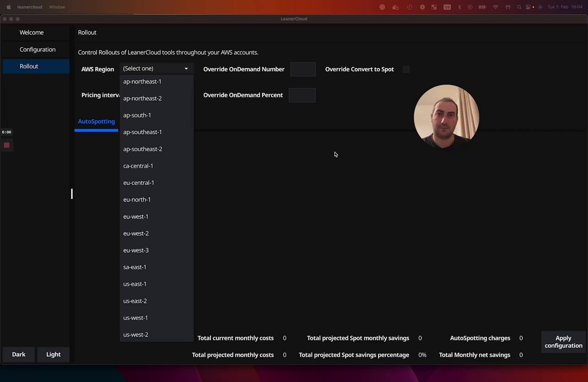This screenshot has width=588, height=382.
Task: Choose eu-central-1 region
Action: 157,182
